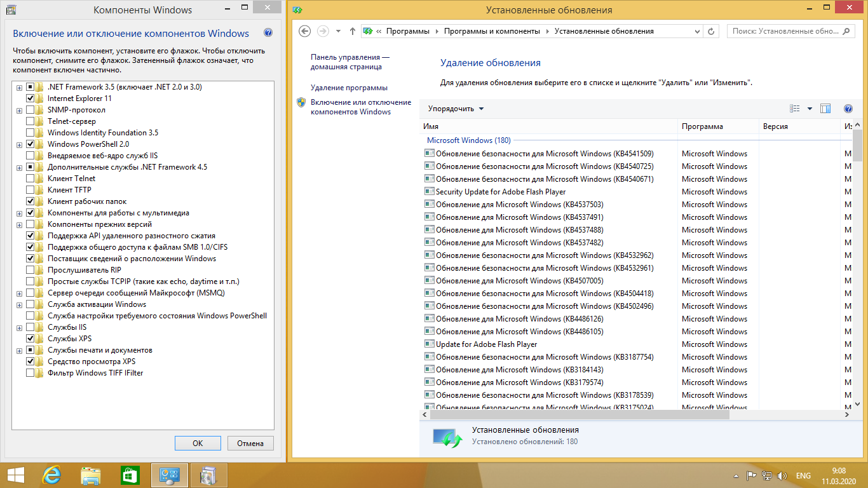Uncheck Клиент рабочих папок checkbox
Screen dimensions: 868x488
pyautogui.click(x=30, y=201)
